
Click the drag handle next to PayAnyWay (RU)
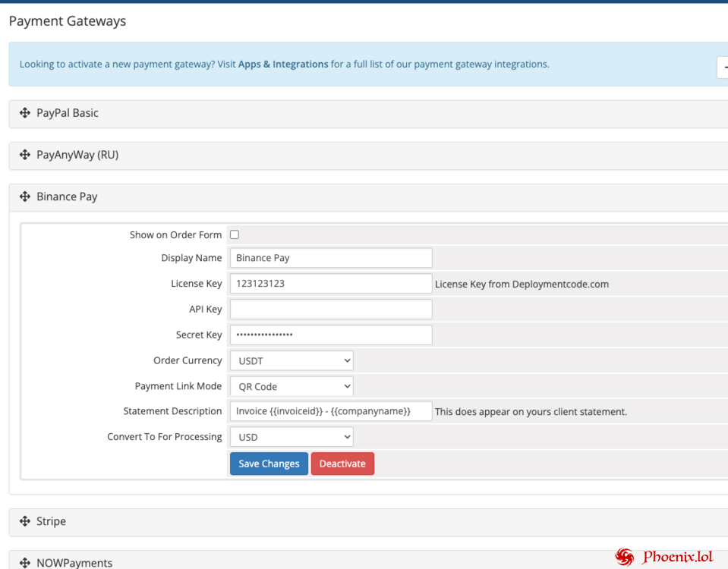coord(25,155)
